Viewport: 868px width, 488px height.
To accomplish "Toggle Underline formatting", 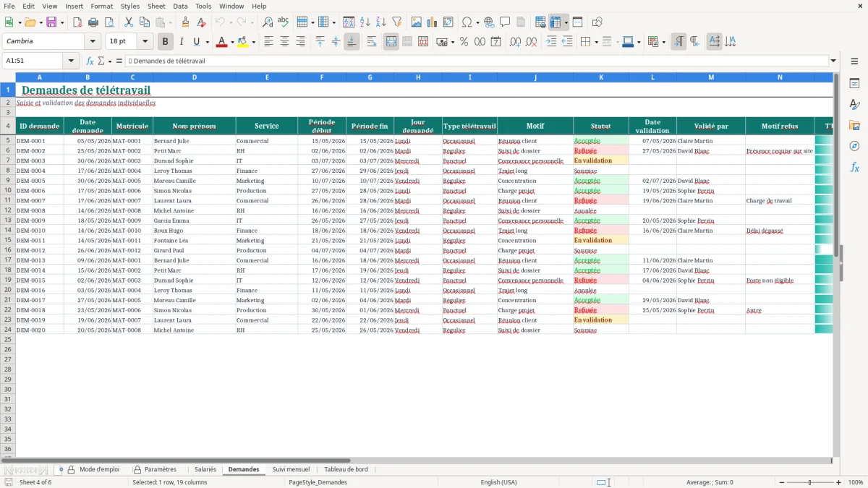I will point(197,42).
